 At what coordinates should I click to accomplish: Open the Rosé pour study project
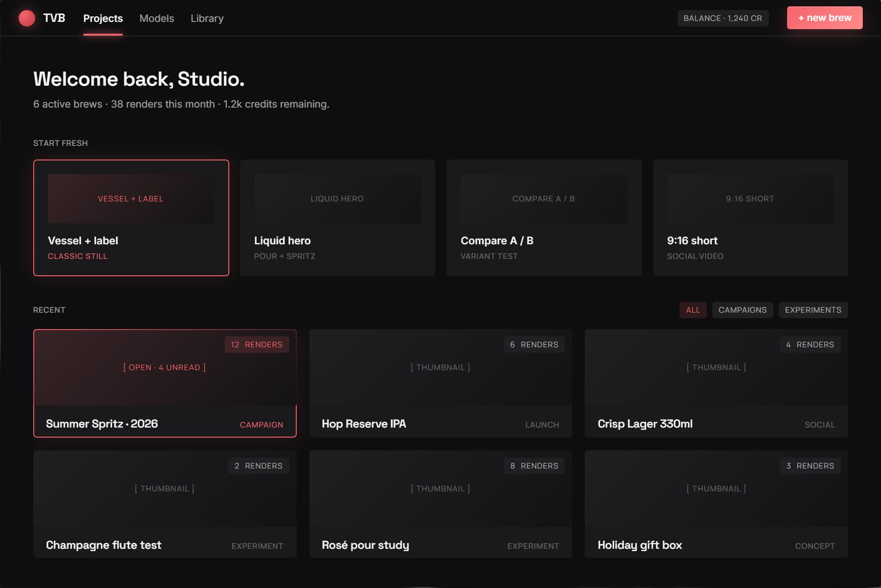441,504
